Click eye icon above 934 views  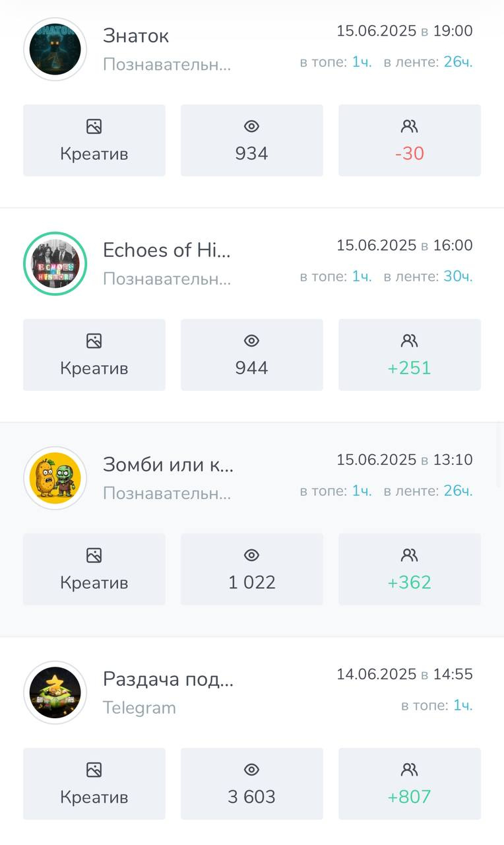pyautogui.click(x=251, y=126)
